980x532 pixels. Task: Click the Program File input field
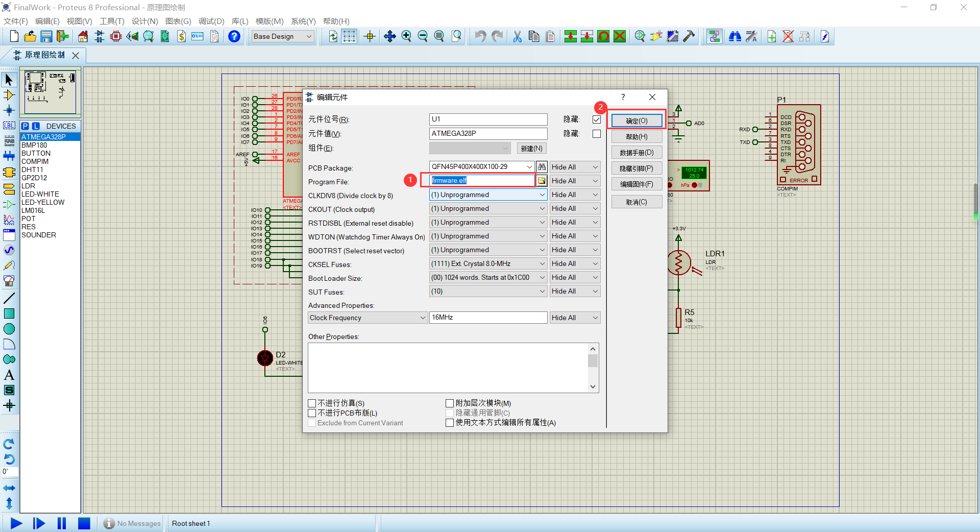(482, 180)
